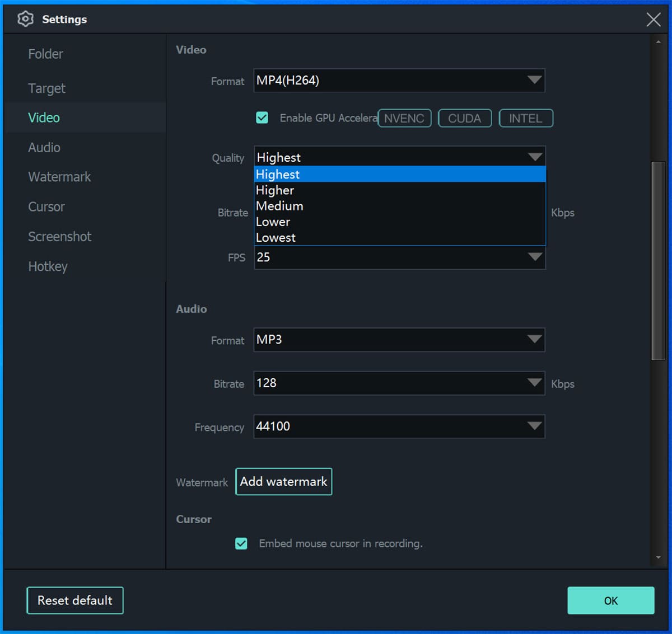Click the Settings gear icon in title bar
The width and height of the screenshot is (672, 634).
(25, 19)
